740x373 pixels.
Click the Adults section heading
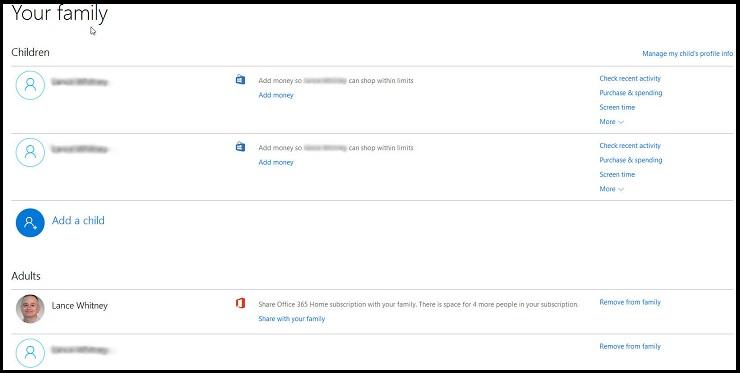tap(26, 276)
